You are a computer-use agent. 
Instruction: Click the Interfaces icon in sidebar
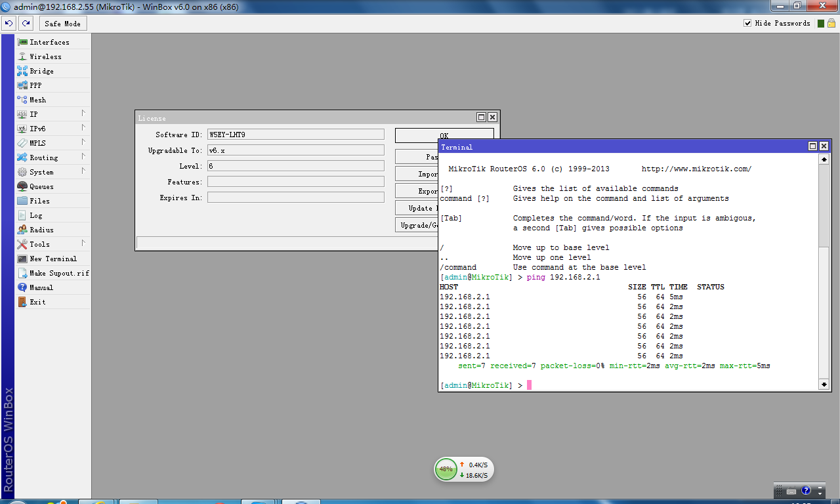click(x=22, y=42)
